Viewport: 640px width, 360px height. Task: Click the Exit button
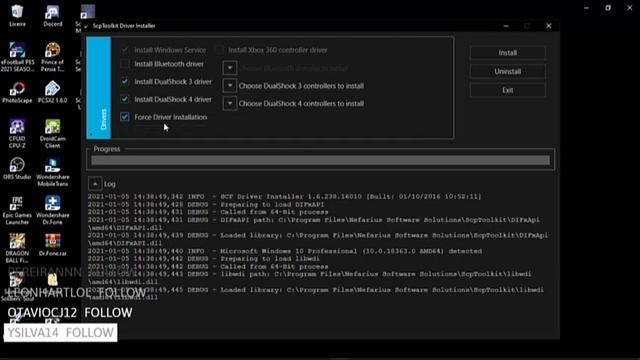click(507, 90)
